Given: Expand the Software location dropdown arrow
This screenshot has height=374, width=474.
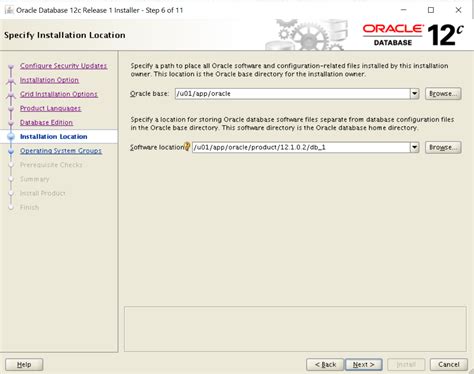Looking at the screenshot, I should 414,147.
